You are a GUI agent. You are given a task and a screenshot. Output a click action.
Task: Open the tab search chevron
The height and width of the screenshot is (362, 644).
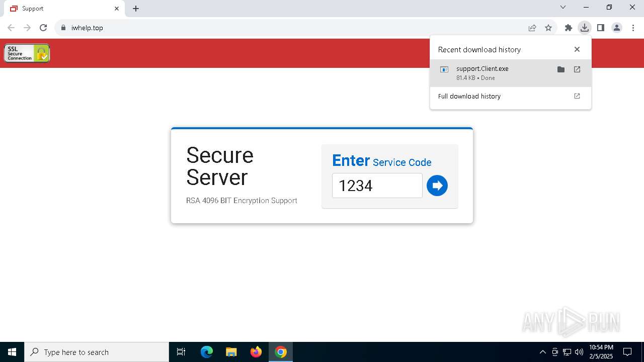tap(563, 7)
